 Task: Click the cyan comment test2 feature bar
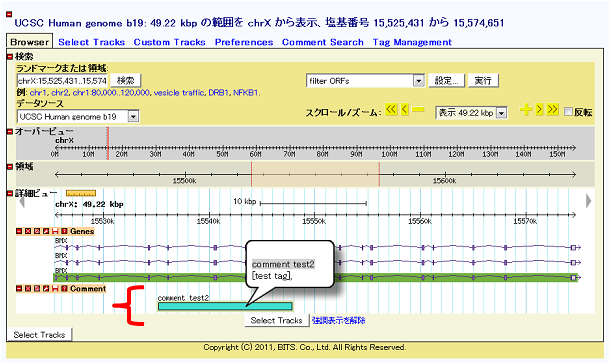(225, 306)
